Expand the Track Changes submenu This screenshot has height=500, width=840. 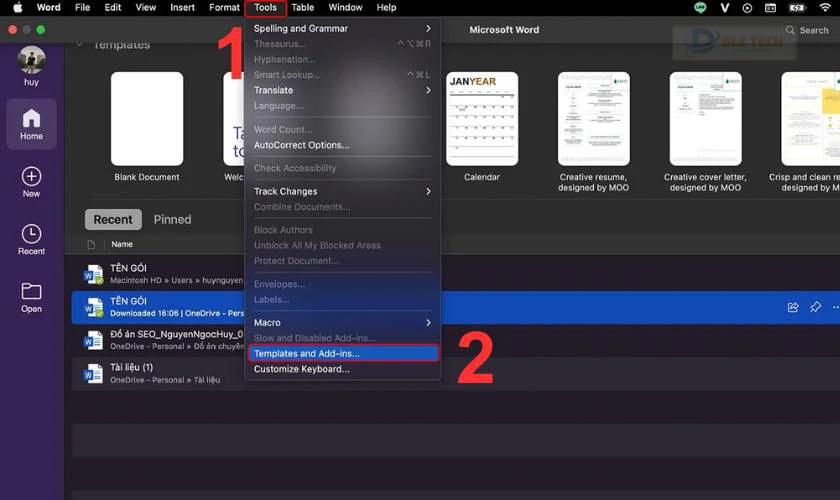(343, 191)
